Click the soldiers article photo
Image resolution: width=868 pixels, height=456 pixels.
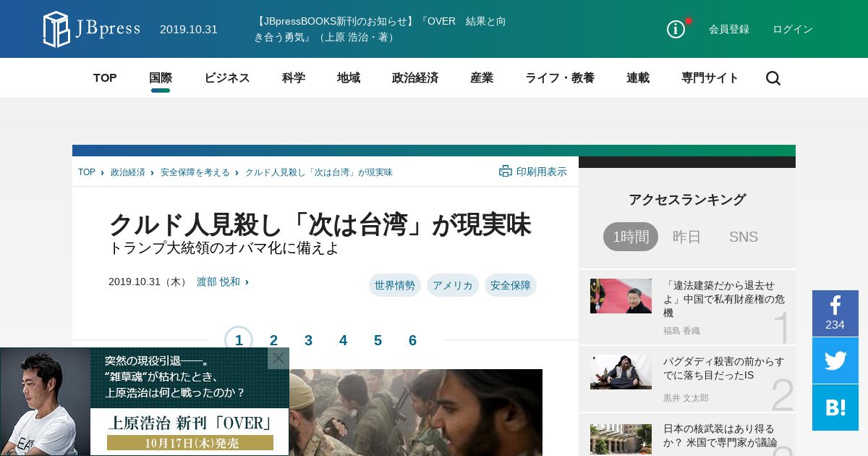[x=416, y=413]
